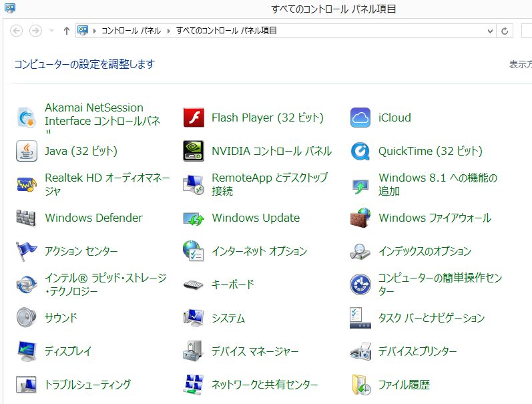The width and height of the screenshot is (532, 404).
Task: Open the ファイル履歴 link
Action: click(x=404, y=385)
